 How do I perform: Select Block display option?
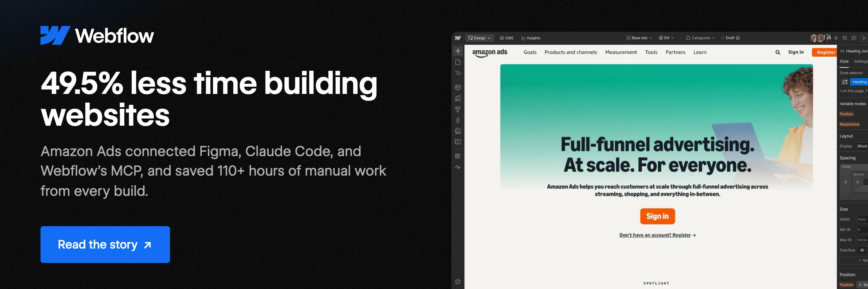862,146
